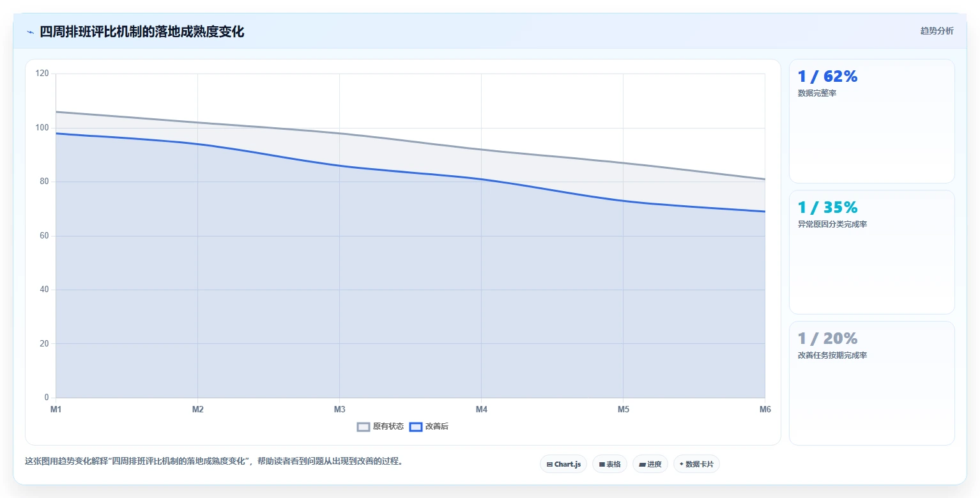
Task: Click the 40 y-axis value
Action: (44, 290)
